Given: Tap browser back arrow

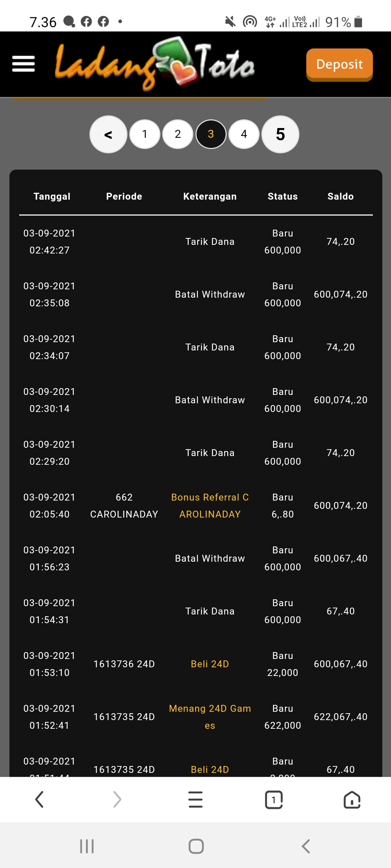Looking at the screenshot, I should tap(39, 799).
